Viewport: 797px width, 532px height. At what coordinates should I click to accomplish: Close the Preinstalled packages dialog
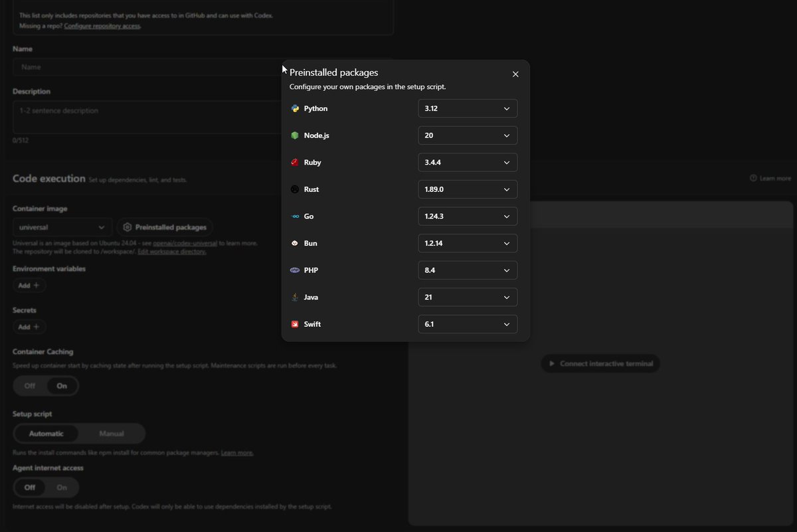point(515,74)
